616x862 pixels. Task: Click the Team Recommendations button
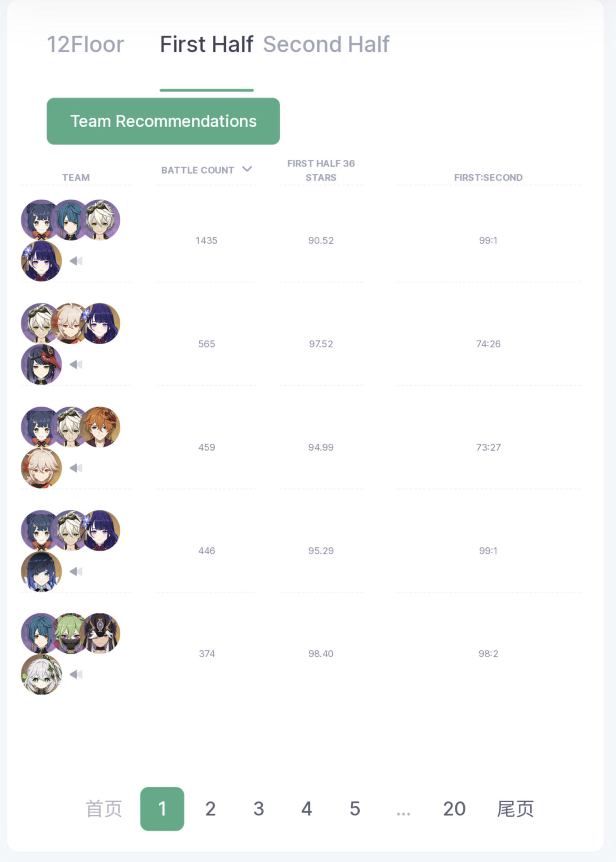(x=163, y=121)
